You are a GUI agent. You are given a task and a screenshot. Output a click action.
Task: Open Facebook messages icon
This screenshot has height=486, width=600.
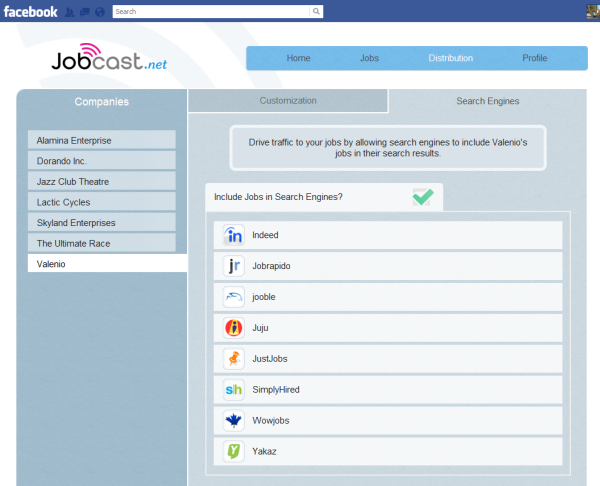click(x=85, y=12)
